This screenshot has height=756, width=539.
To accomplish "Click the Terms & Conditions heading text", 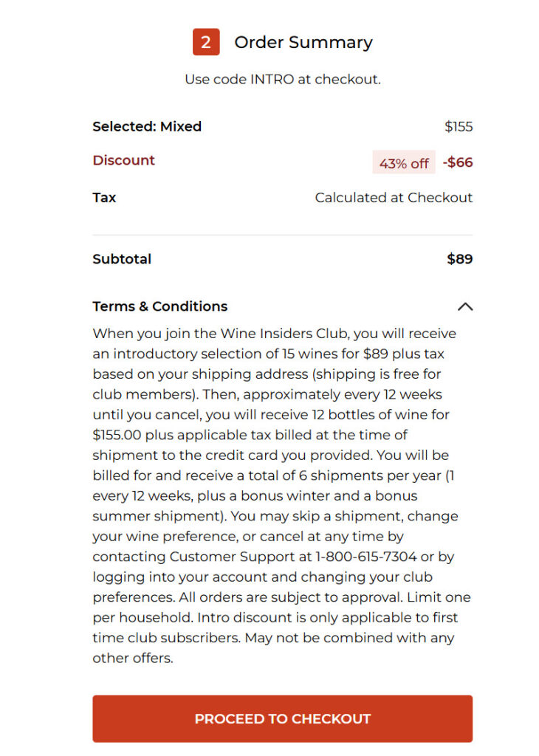I will pos(160,306).
